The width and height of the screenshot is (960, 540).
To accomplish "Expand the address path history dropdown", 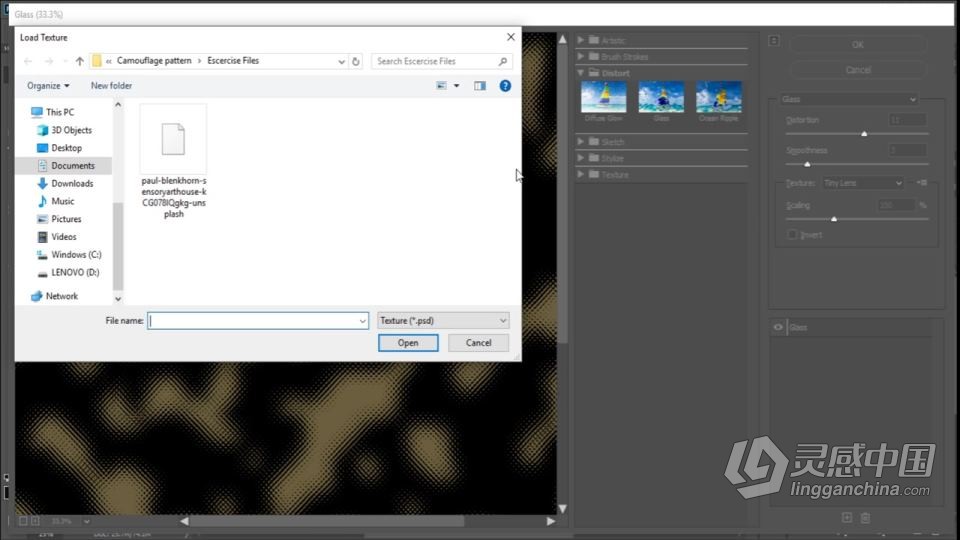I will (342, 61).
